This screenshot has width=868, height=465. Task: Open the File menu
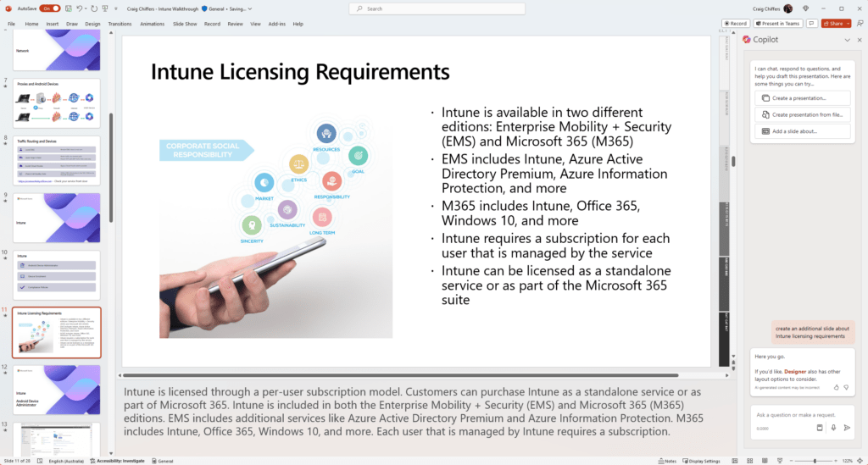pos(12,25)
